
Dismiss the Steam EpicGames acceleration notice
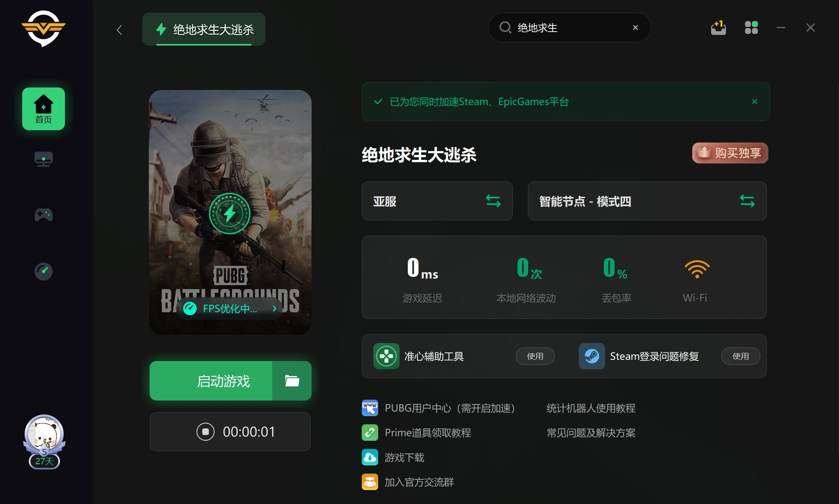[x=755, y=101]
